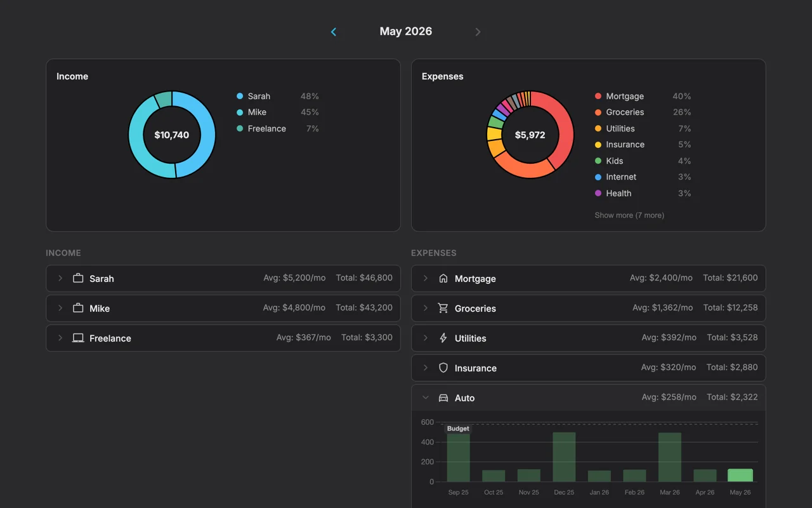Click the Kids legend entry
This screenshot has width=812, height=508.
click(643, 161)
